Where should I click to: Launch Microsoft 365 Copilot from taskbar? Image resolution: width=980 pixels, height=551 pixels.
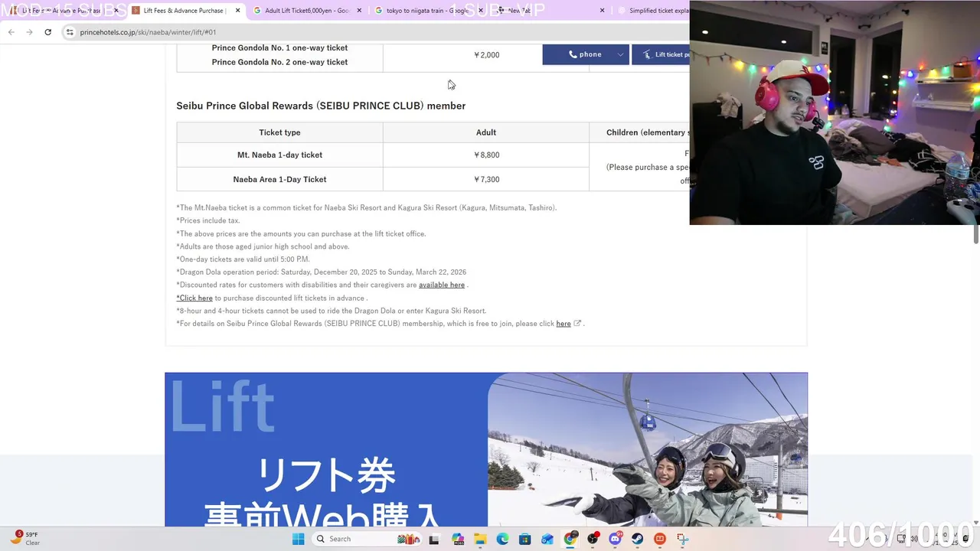(458, 539)
